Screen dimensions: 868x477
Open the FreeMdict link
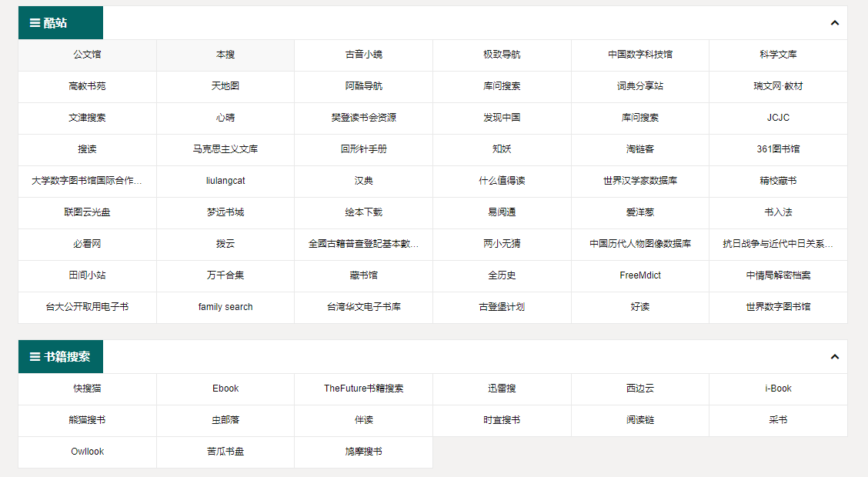tap(639, 275)
